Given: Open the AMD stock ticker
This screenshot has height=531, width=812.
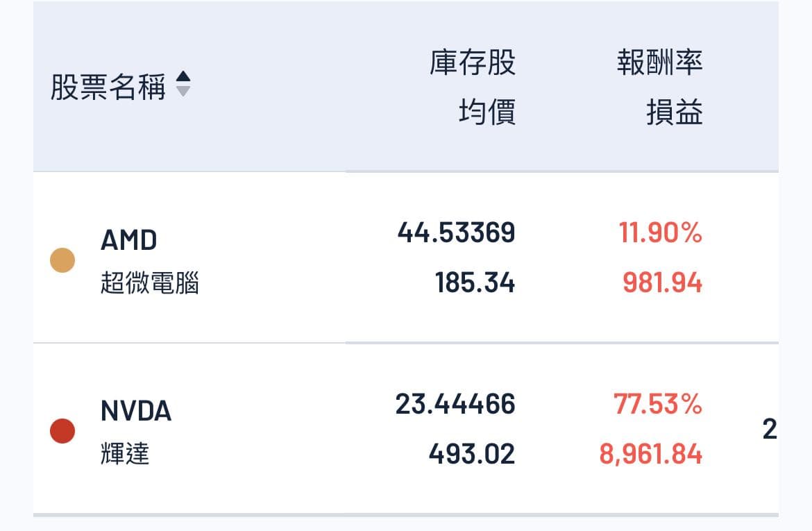Looking at the screenshot, I should [129, 240].
